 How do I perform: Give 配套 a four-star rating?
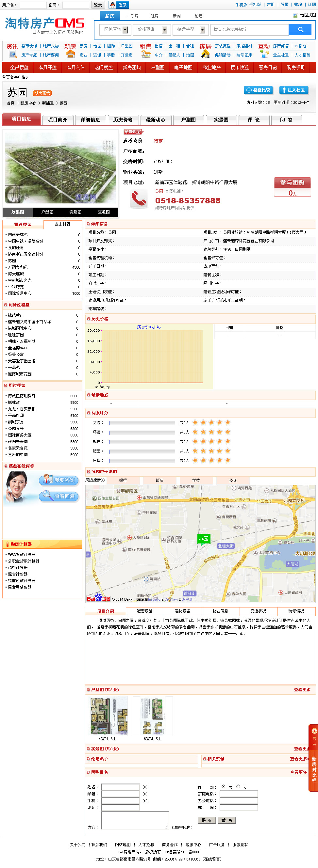(x=220, y=450)
